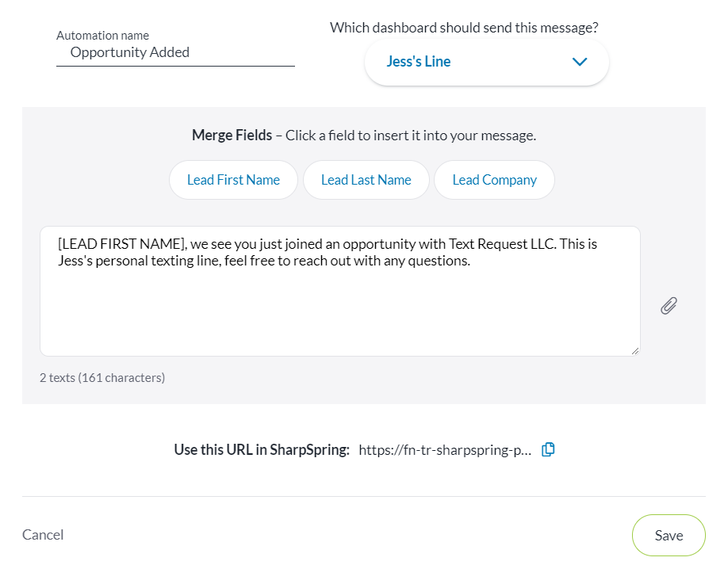Grab the message box resize handle

[x=634, y=350]
